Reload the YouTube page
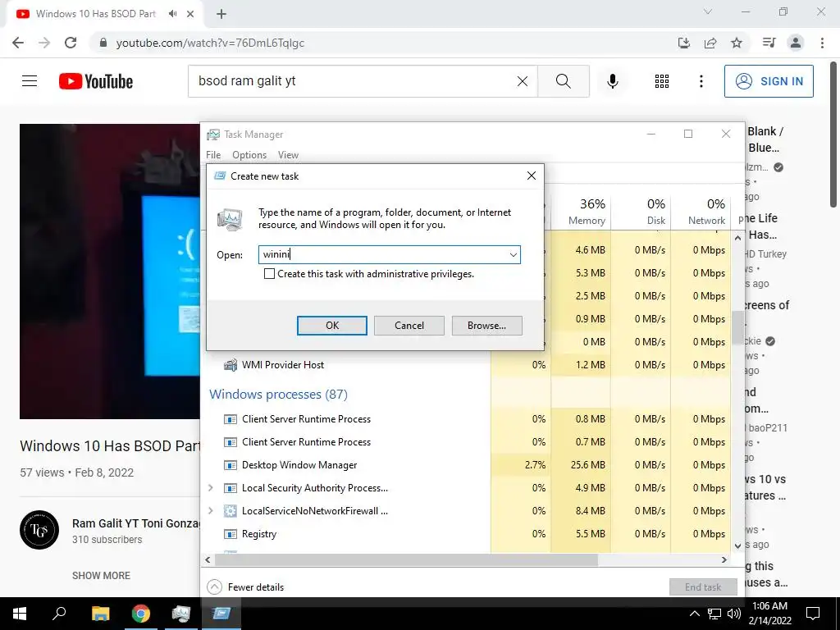 [x=71, y=43]
